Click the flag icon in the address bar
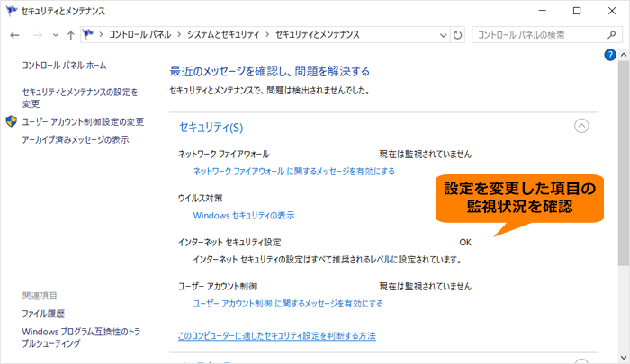This screenshot has height=364, width=630. click(x=88, y=34)
